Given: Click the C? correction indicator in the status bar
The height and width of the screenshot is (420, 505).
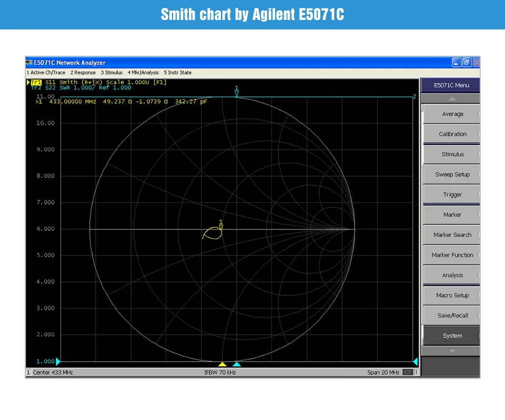Looking at the screenshot, I should pos(409,372).
